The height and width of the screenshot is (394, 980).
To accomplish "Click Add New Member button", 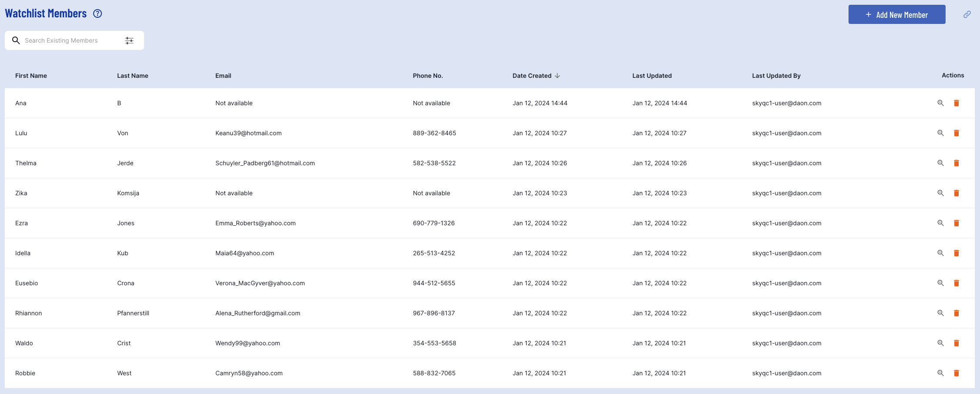I will 896,14.
